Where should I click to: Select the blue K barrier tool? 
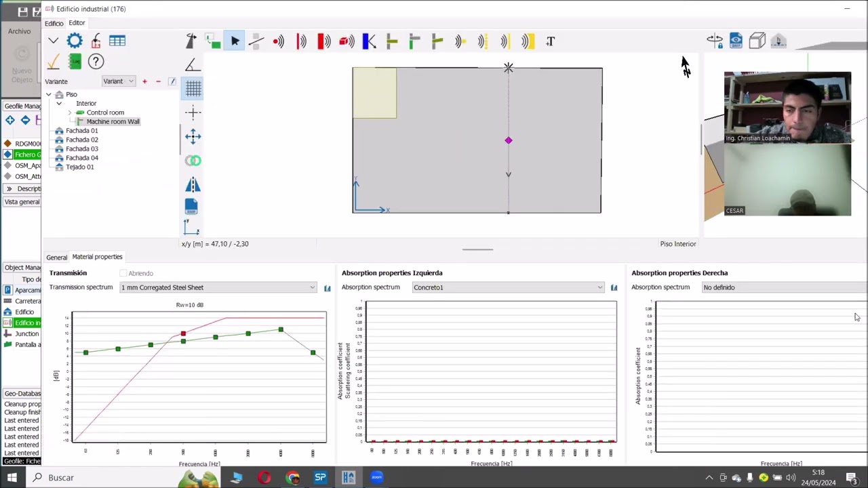[x=369, y=41]
